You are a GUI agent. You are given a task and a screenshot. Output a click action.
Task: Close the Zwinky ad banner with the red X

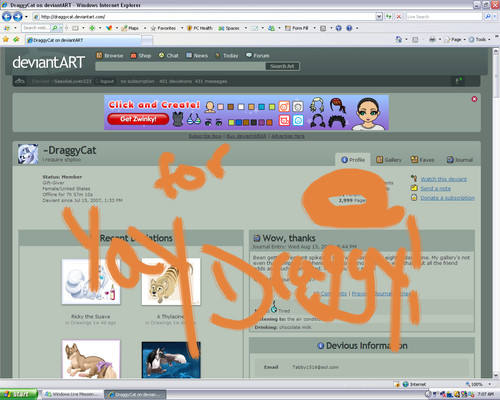474,99
